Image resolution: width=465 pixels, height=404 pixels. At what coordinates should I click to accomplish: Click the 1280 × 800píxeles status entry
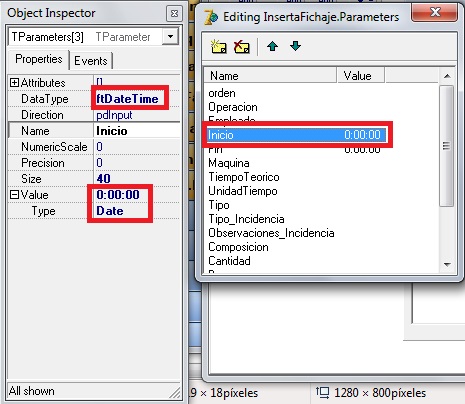point(372,393)
